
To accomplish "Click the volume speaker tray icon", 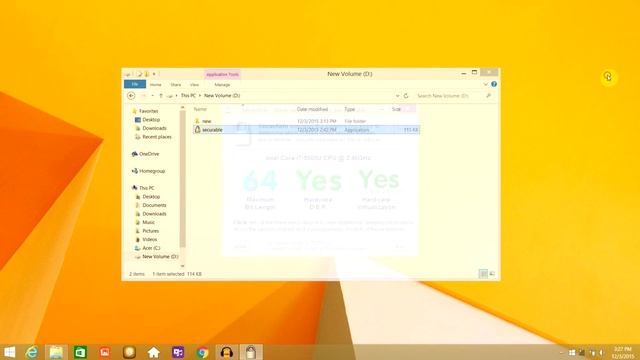I will pyautogui.click(x=601, y=353).
